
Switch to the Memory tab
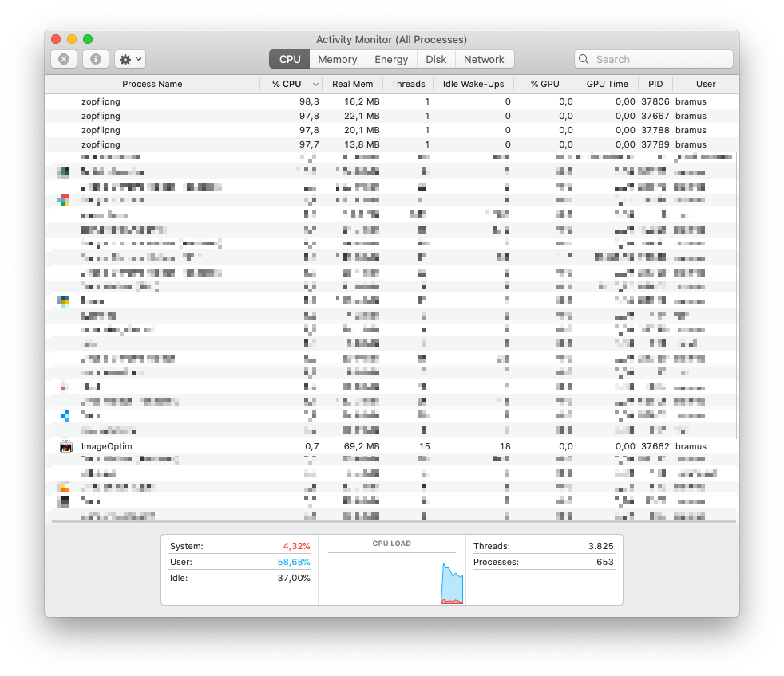click(338, 60)
